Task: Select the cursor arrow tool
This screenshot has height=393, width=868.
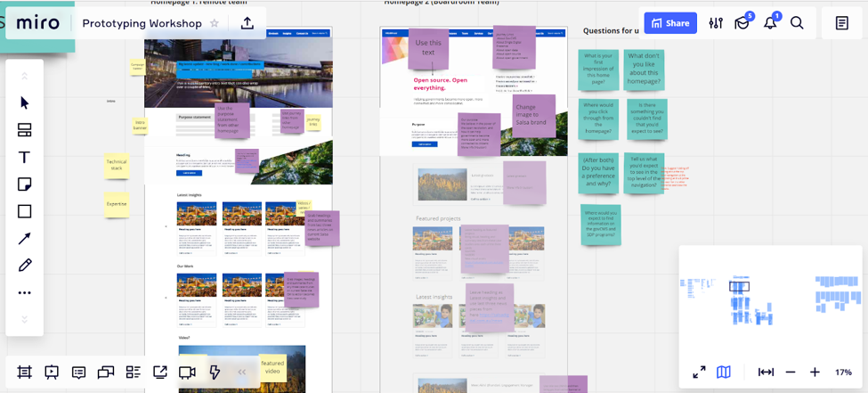Action: 25,102
